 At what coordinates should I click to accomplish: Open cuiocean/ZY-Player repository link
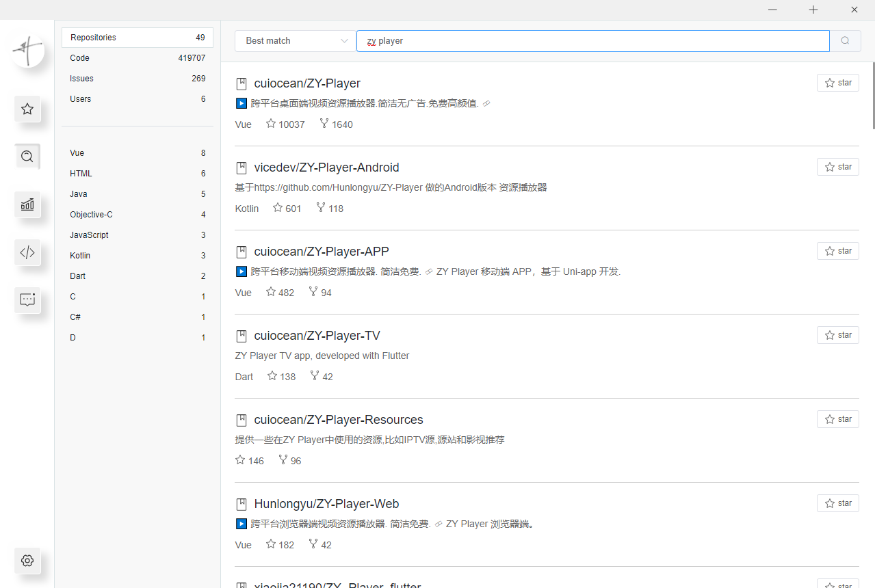click(x=307, y=83)
